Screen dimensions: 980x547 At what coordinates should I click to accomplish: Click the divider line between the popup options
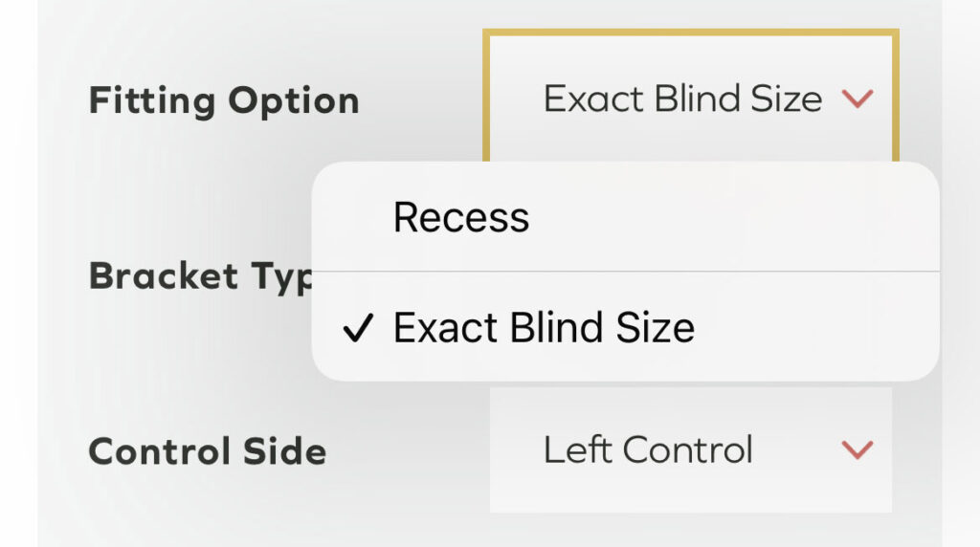[x=624, y=272]
